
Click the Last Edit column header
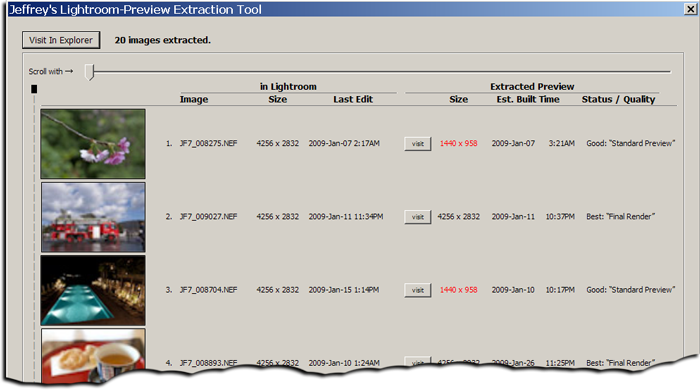tap(353, 100)
